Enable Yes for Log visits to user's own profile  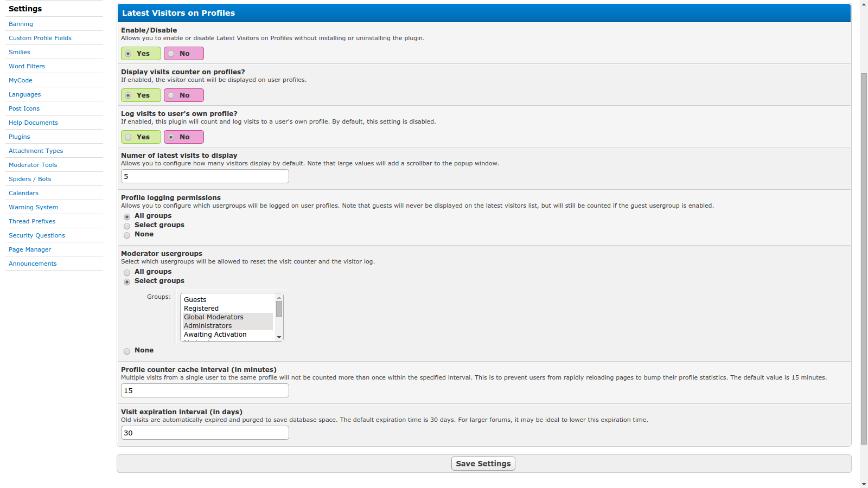click(141, 137)
